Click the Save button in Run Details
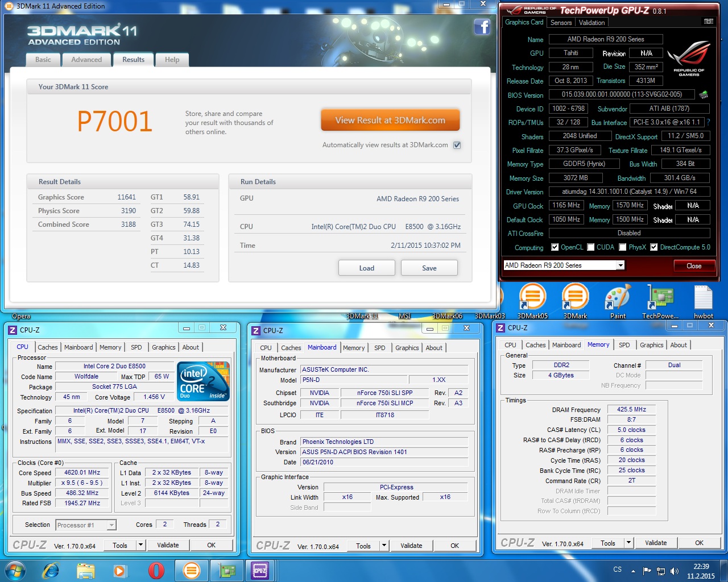 [429, 268]
